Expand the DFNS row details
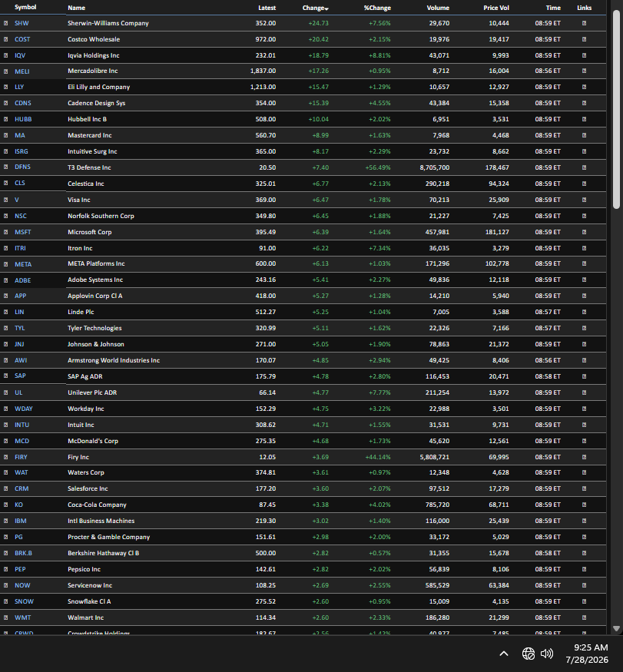Image resolution: width=623 pixels, height=672 pixels. pyautogui.click(x=5, y=167)
